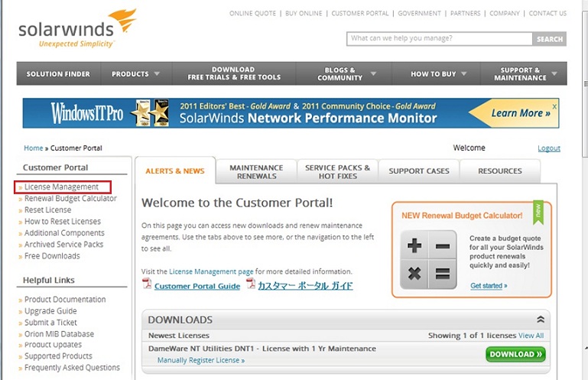Image resolution: width=588 pixels, height=380 pixels.
Task: Expand Support & Maintenance dropdown arrow
Action: (x=554, y=73)
